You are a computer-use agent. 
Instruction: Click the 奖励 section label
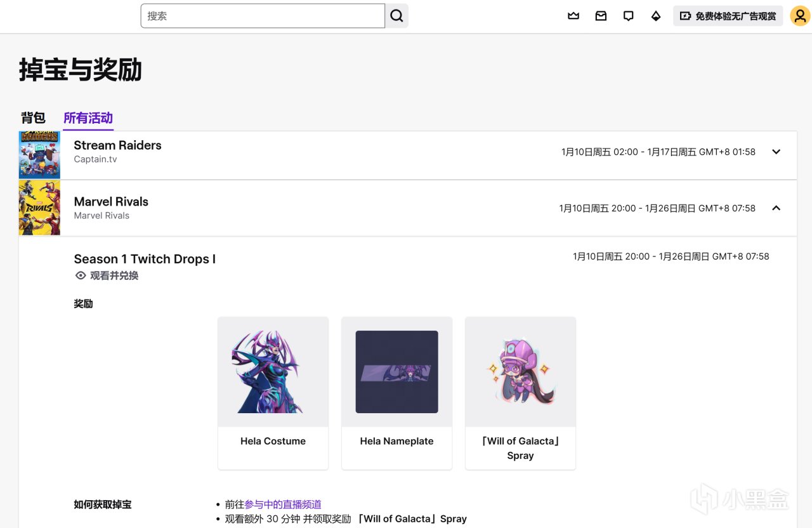(x=83, y=304)
